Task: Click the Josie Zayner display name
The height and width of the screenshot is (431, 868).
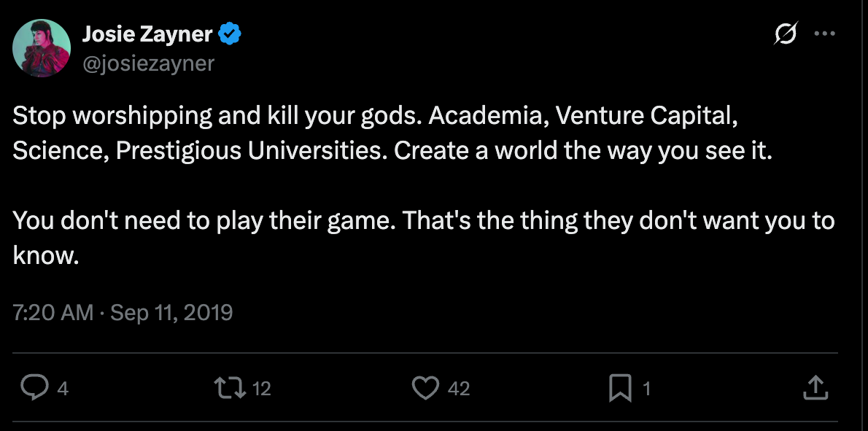Action: [147, 34]
